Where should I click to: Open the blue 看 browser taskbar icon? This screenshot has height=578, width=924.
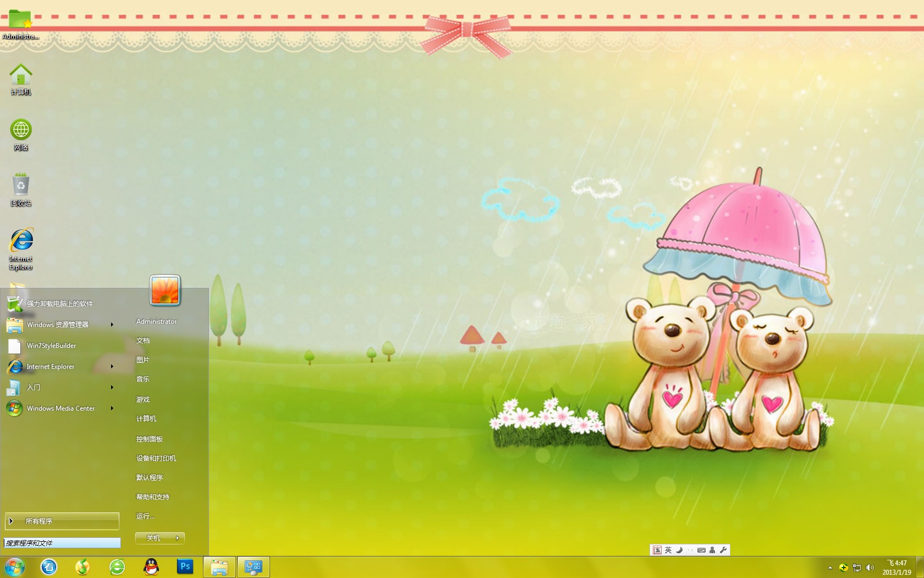[49, 567]
